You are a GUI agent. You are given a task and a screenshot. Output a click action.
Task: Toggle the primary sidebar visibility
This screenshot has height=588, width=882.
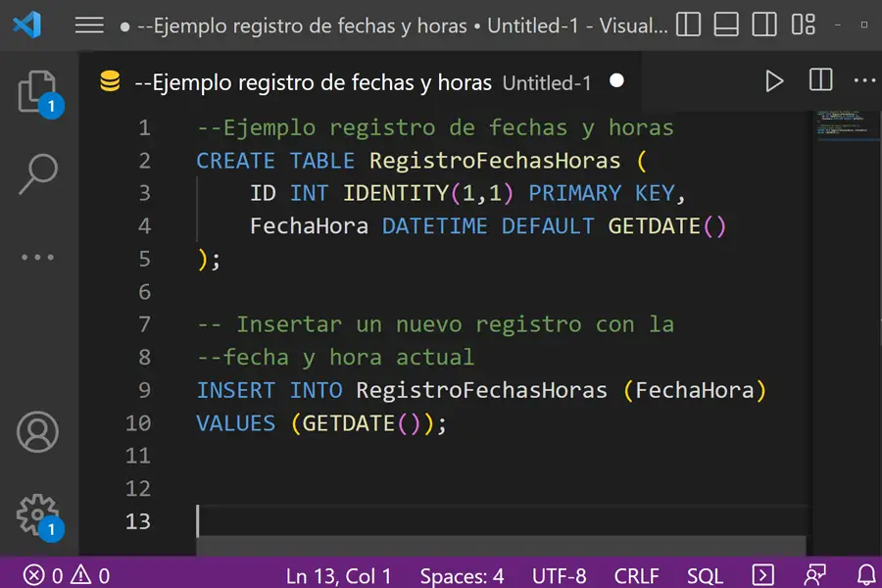[688, 25]
